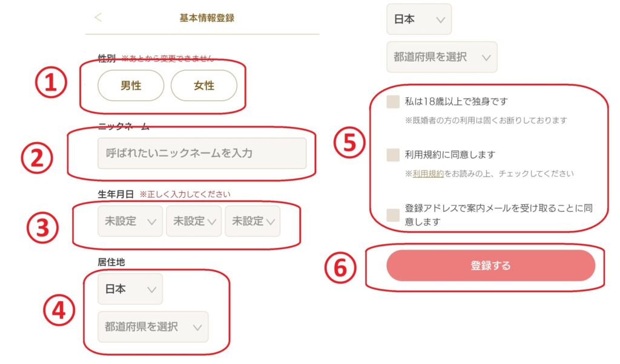The height and width of the screenshot is (364, 620).
Task: Select the 男性 gender option
Action: coord(131,86)
